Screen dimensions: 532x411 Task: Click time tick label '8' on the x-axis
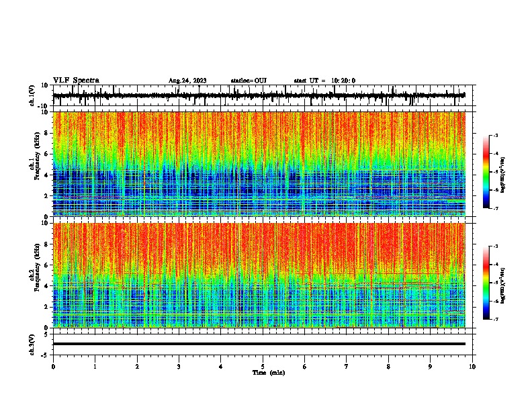pyautogui.click(x=388, y=367)
